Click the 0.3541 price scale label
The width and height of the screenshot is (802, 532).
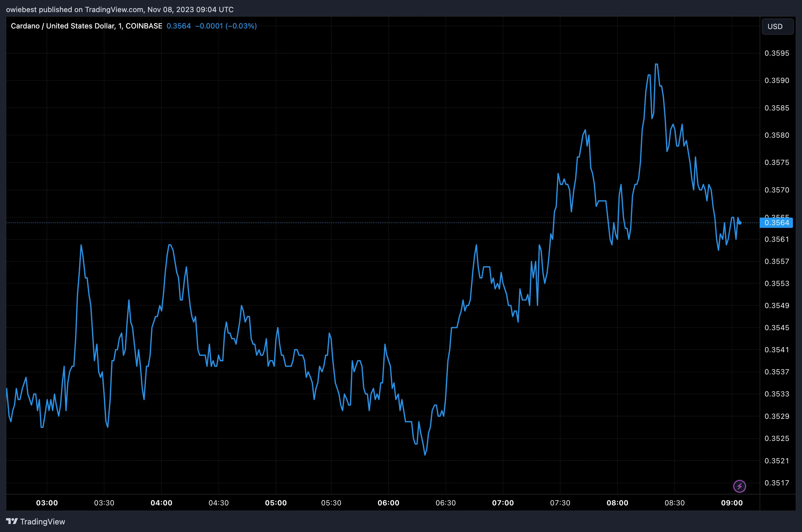(x=777, y=350)
